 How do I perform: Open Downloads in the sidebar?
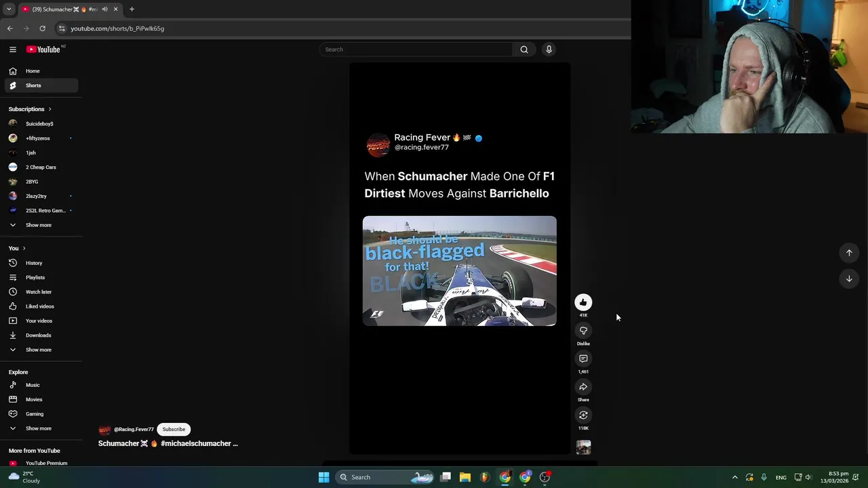(x=41, y=335)
